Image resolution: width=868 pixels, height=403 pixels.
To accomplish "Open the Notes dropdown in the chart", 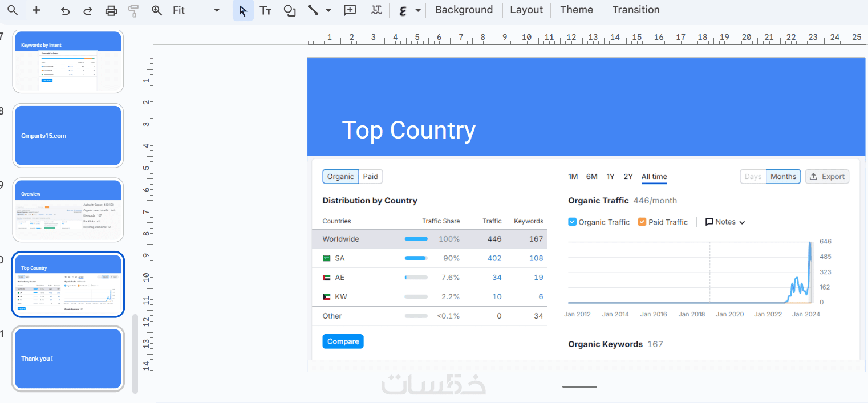I will point(725,222).
